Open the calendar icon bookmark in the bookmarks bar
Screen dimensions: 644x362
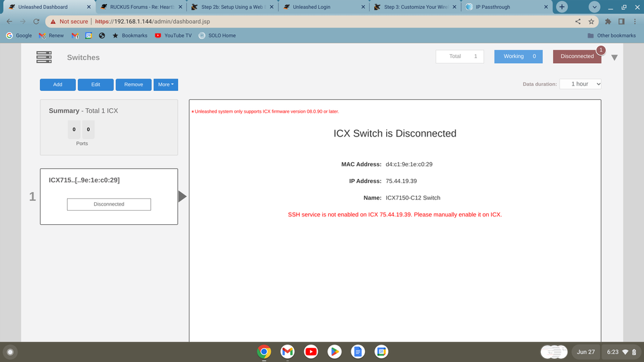pos(88,35)
